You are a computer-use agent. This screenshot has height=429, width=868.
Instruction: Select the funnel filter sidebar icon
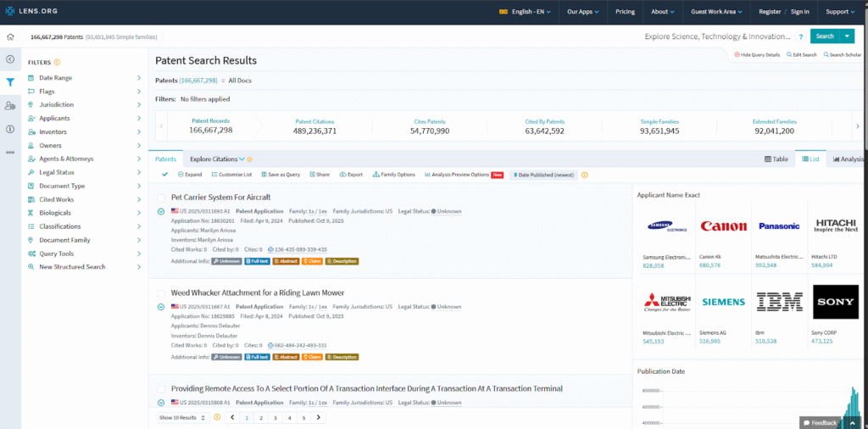click(x=10, y=82)
